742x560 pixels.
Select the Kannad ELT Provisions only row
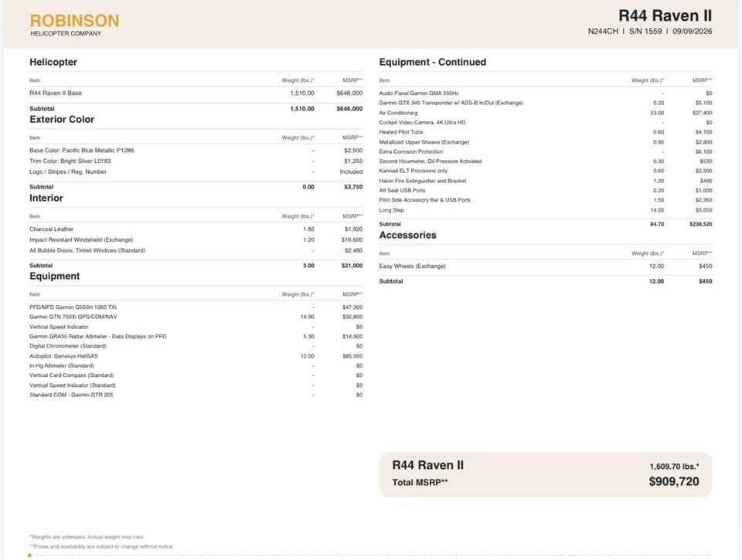point(546,171)
